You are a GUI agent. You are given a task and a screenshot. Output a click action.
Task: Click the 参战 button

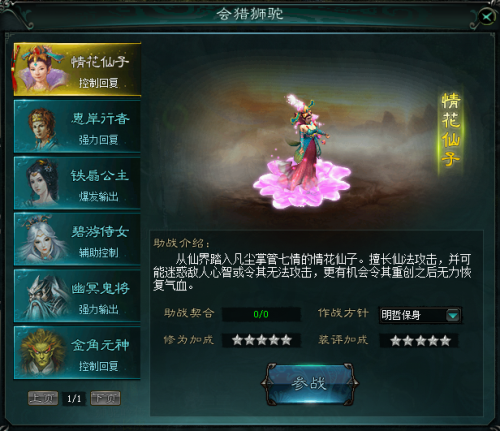point(310,384)
